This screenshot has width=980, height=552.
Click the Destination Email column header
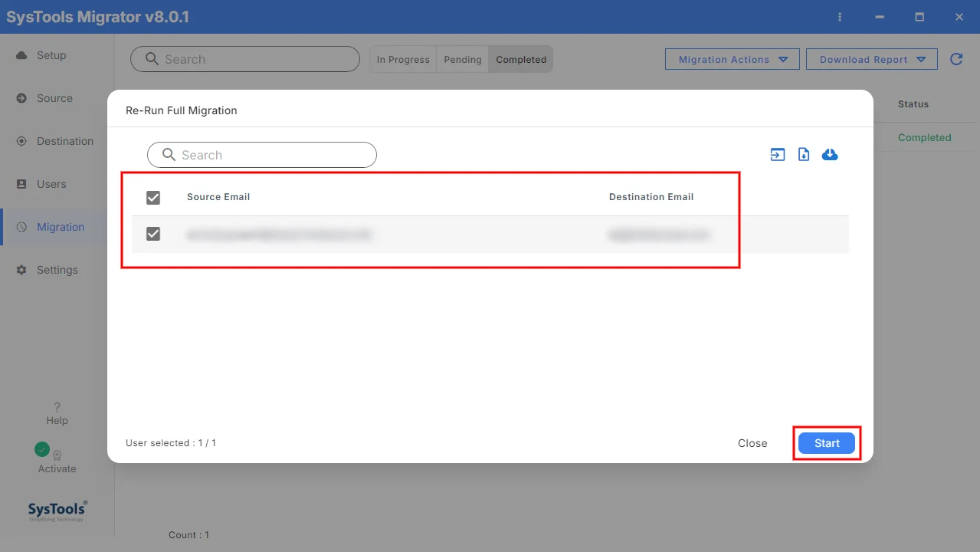[651, 197]
